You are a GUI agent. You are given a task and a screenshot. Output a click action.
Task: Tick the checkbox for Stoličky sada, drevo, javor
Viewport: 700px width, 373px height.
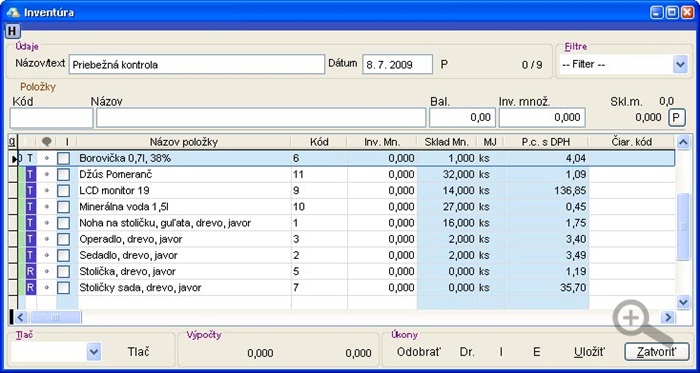[63, 287]
